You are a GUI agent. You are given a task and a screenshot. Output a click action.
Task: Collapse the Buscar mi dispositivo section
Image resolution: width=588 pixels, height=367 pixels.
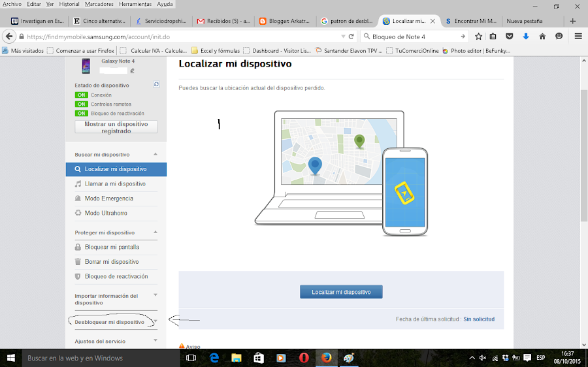(x=155, y=154)
